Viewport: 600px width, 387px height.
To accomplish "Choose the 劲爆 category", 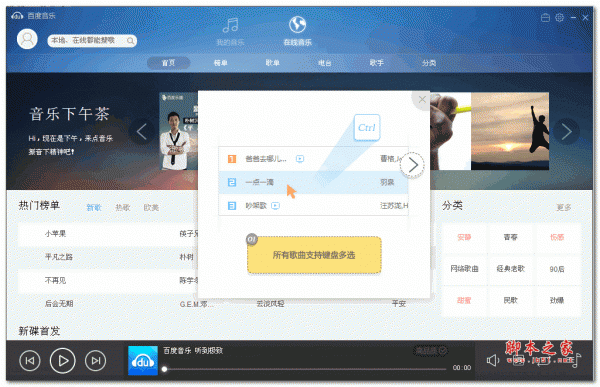I will tap(557, 300).
